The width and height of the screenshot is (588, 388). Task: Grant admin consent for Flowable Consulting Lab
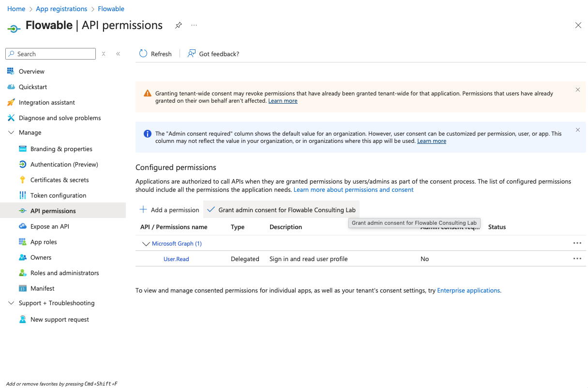pos(282,210)
